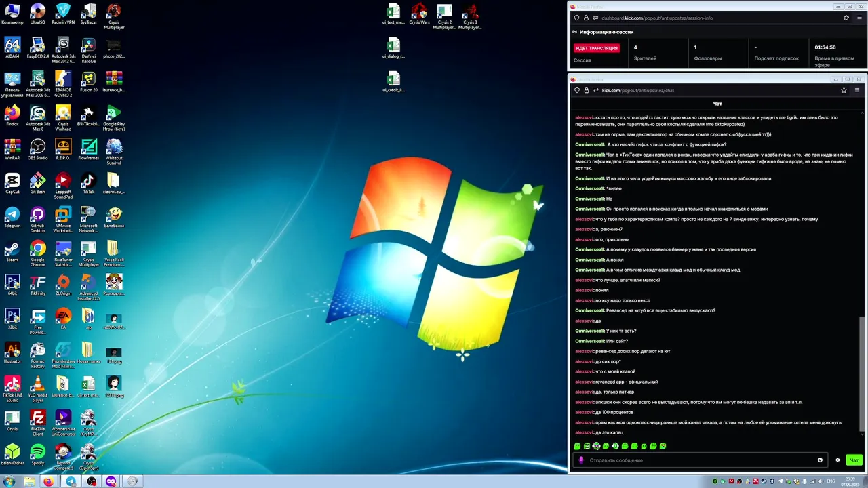Open the balenaEtcher shortcut
Viewport: 868px width, 488px height.
click(12, 455)
